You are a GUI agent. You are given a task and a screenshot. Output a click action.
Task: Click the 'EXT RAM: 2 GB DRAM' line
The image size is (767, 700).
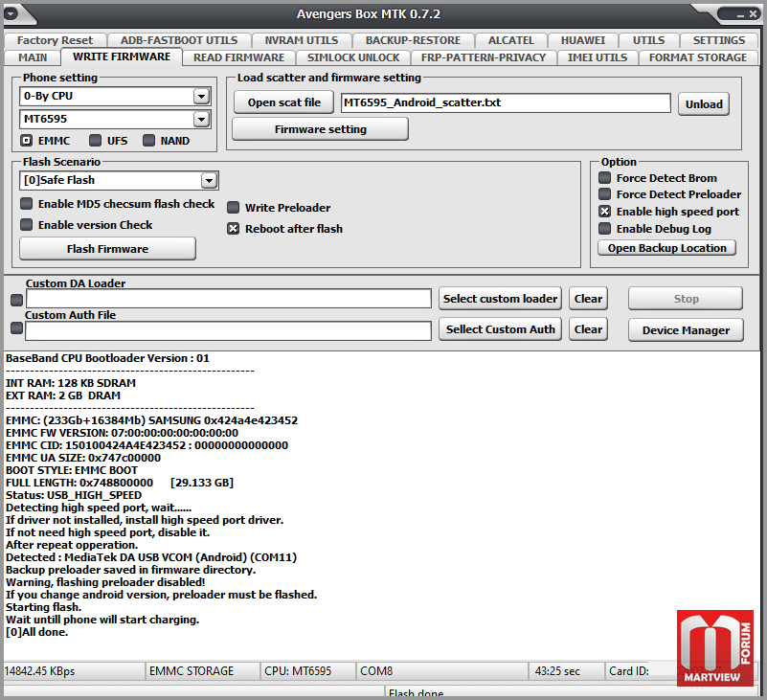[x=62, y=395]
